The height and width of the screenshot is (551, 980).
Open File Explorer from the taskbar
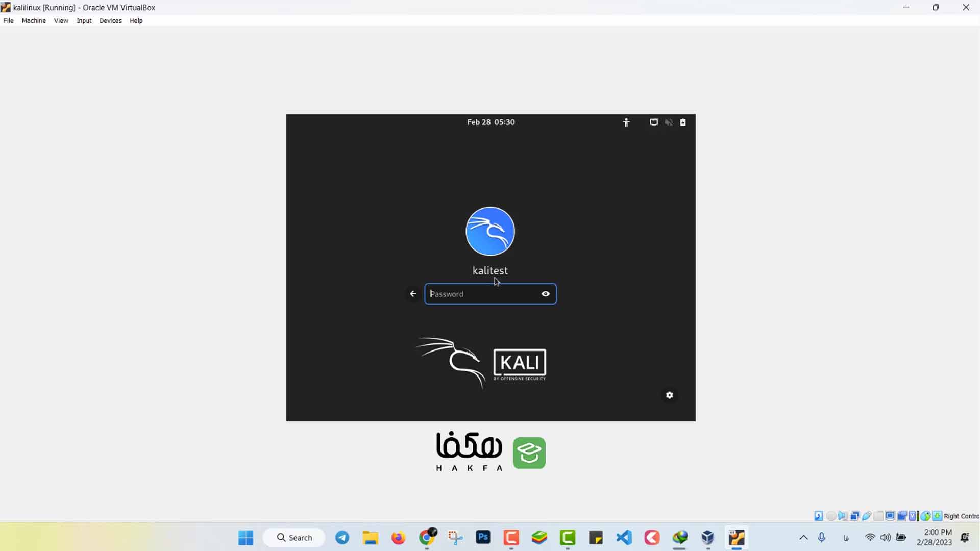click(370, 537)
